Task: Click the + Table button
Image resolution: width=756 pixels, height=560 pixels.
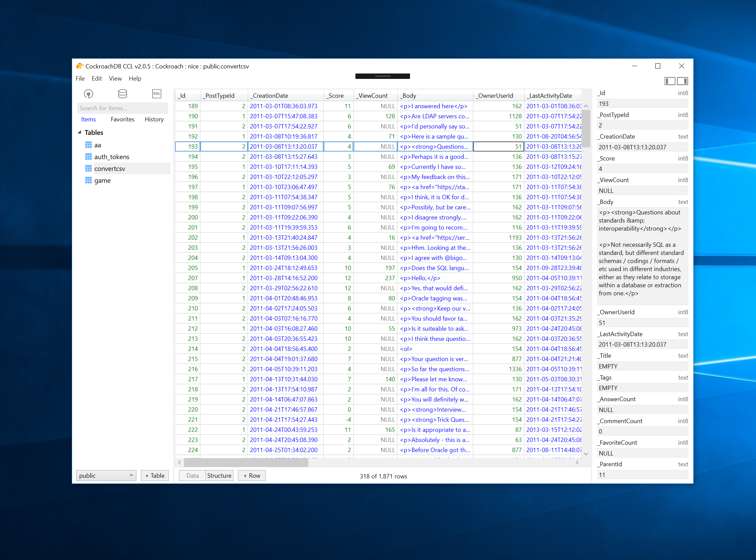Action: click(154, 475)
